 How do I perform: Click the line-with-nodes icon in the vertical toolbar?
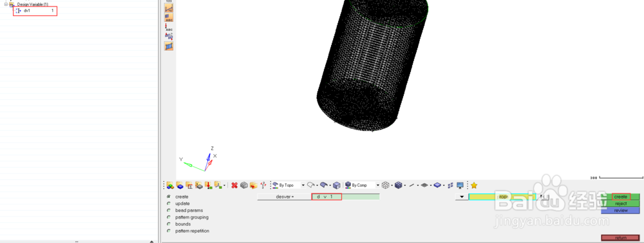168,8
